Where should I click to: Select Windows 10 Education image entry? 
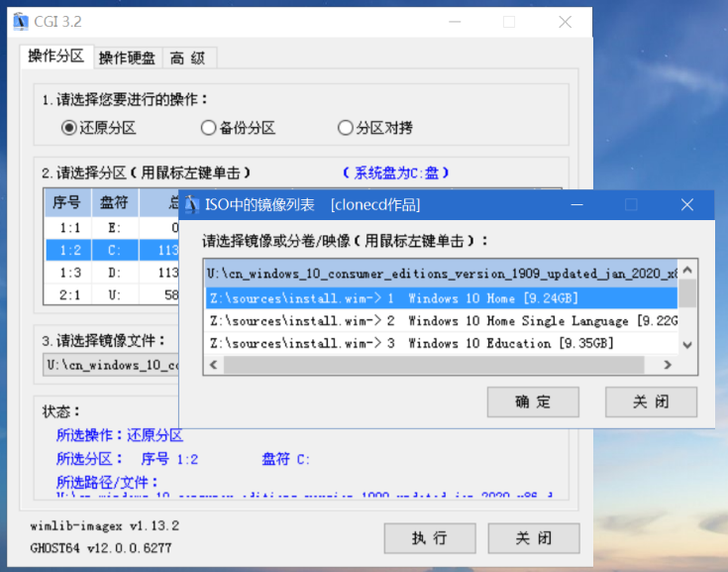point(442,343)
